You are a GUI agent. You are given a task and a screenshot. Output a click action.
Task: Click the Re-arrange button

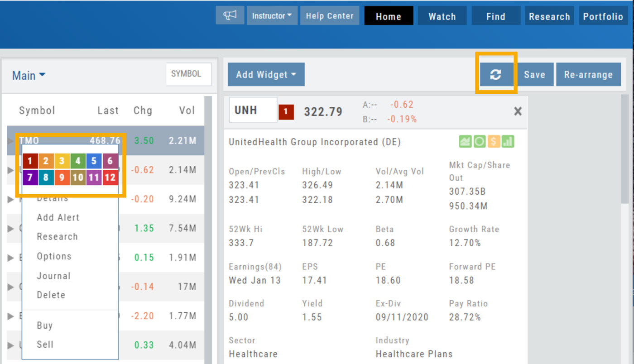click(588, 75)
